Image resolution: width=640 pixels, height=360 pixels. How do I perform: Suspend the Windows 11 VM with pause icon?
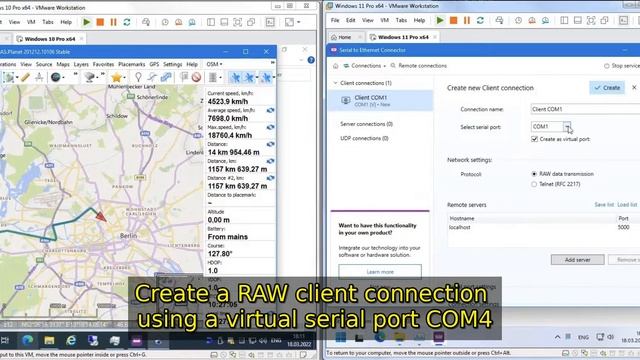click(467, 20)
